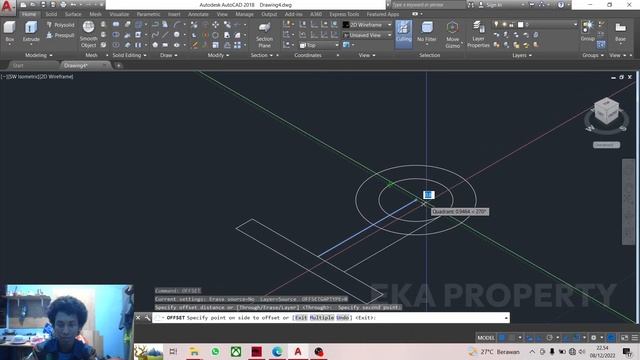This screenshot has height=360, width=640.
Task: Open AutoCAD from the Windows taskbar
Action: [298, 351]
